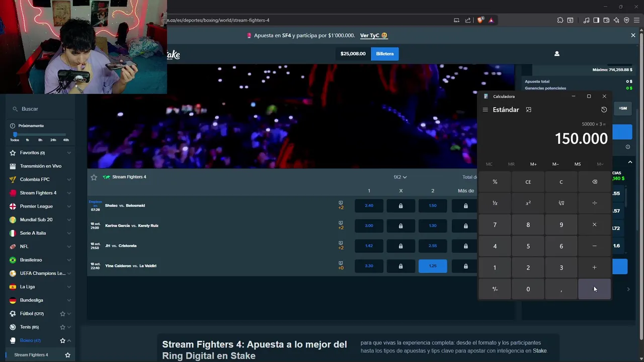Screen dimensions: 644x362
Task: Click calculator MS memory store
Action: click(x=578, y=164)
